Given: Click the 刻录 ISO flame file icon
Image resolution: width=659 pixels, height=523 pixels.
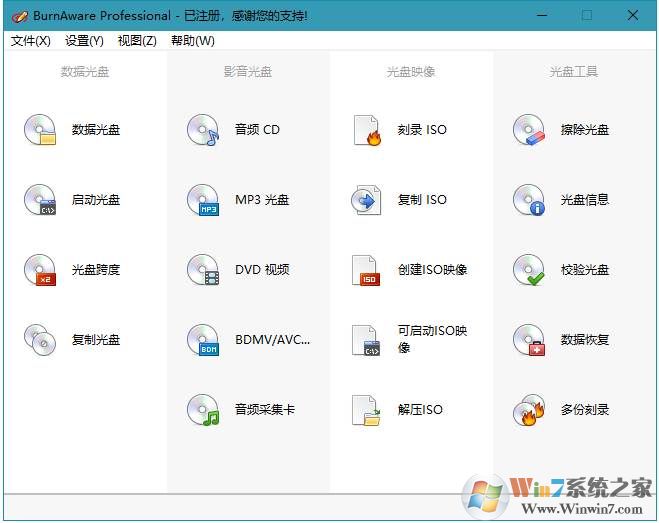Looking at the screenshot, I should tap(366, 129).
